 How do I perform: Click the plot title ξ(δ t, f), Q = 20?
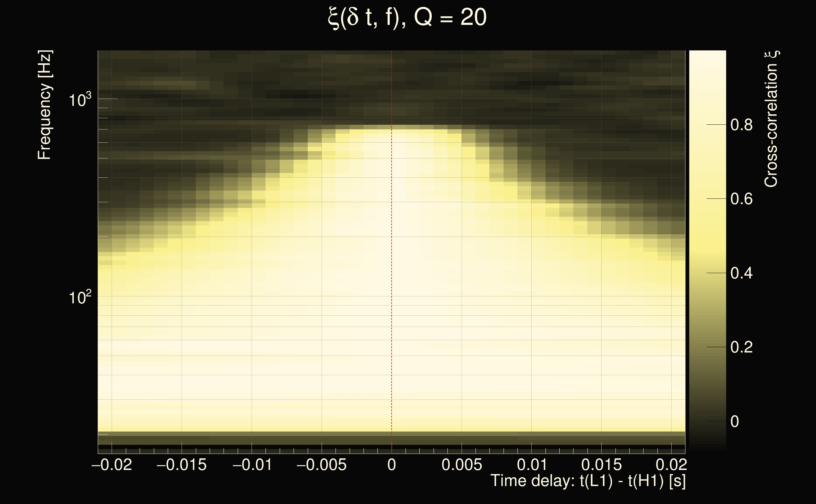[407, 17]
